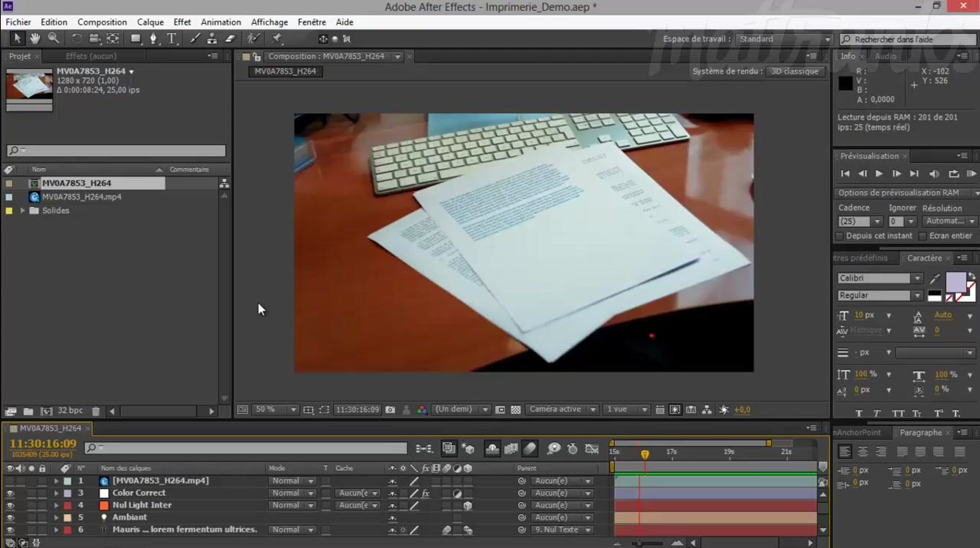The height and width of the screenshot is (548, 980).
Task: Pick the Rectangle shape tool
Action: click(135, 39)
